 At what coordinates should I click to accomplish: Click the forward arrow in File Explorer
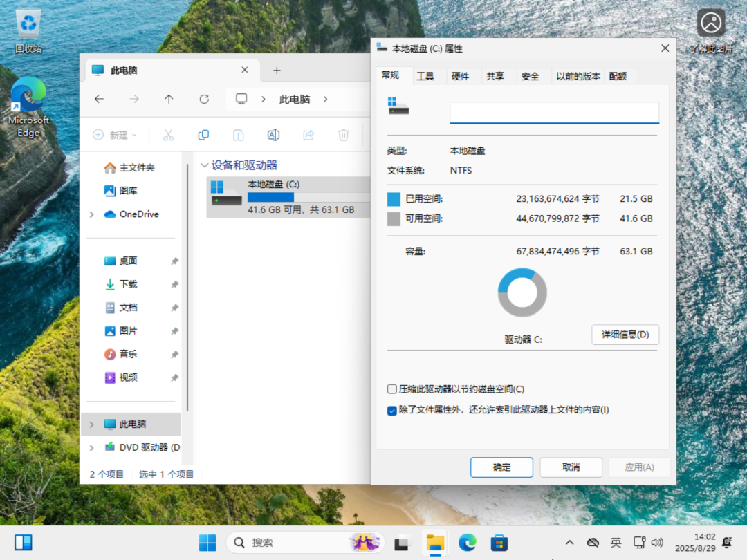click(134, 99)
